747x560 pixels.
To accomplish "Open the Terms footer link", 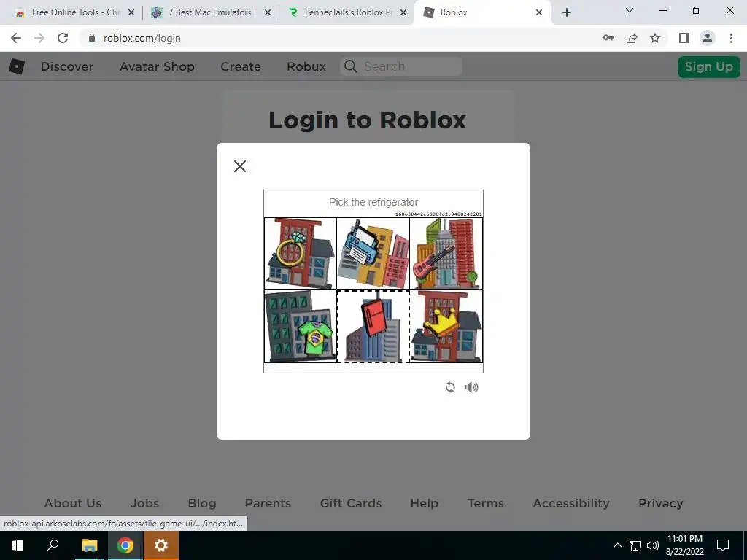I will pyautogui.click(x=485, y=503).
